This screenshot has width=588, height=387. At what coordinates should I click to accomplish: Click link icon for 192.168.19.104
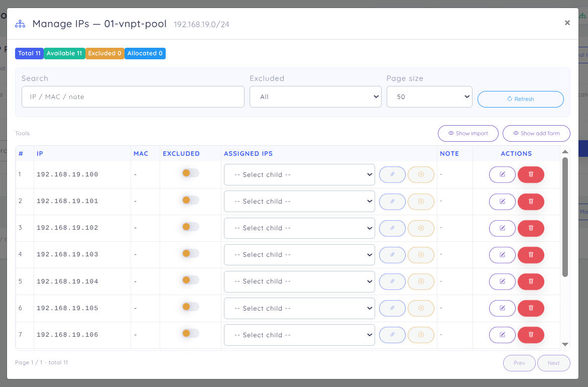click(x=392, y=281)
